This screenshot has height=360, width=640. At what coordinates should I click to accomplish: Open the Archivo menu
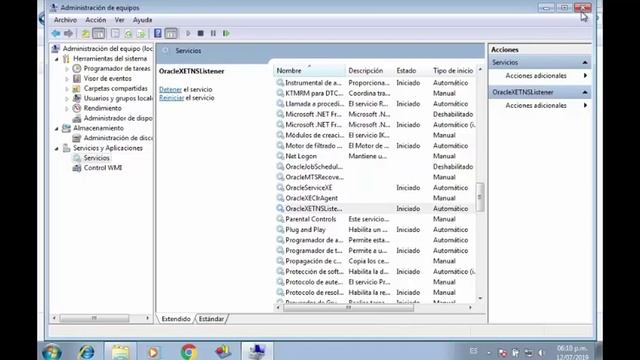tap(65, 20)
